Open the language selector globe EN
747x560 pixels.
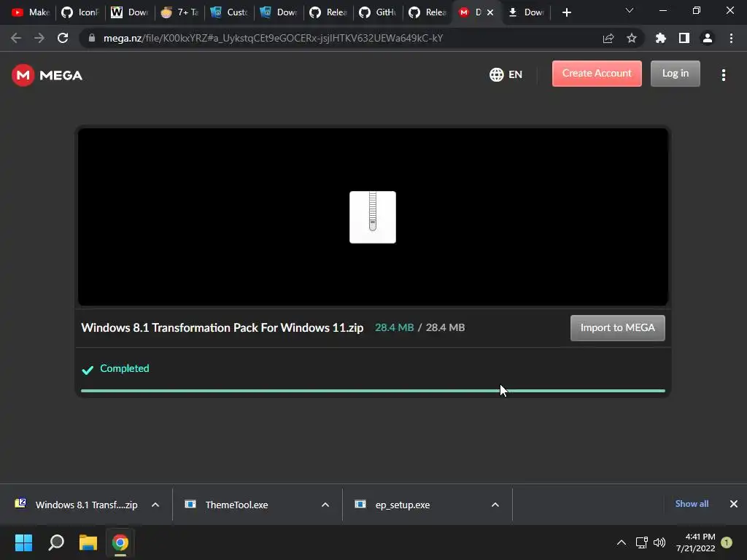(x=506, y=75)
